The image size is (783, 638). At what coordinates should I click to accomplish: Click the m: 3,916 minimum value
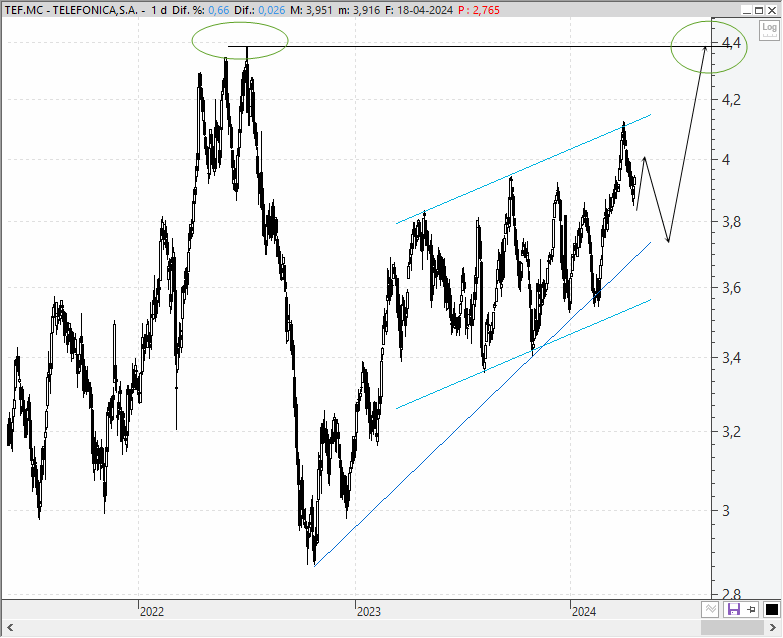point(359,10)
